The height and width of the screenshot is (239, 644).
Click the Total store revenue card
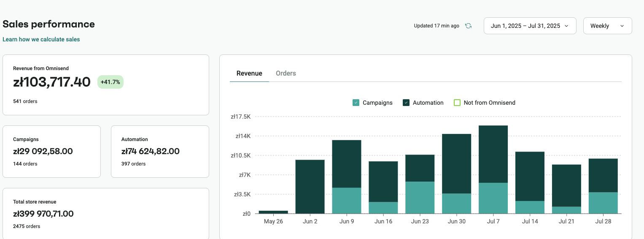[105, 213]
